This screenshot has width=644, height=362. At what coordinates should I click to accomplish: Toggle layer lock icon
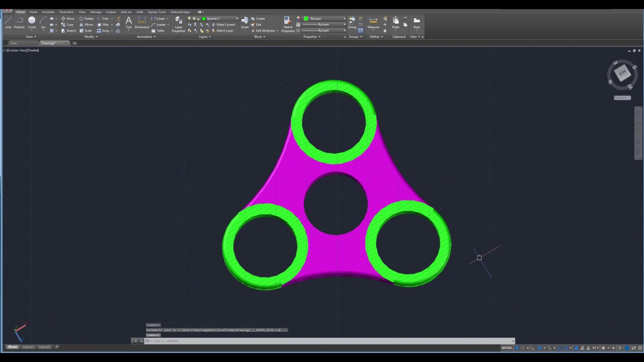199,19
